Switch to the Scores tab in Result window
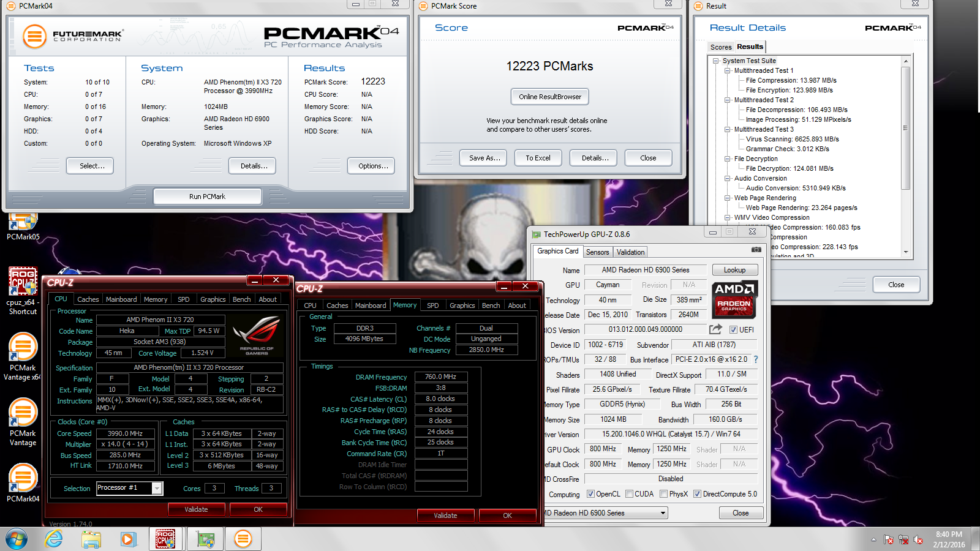980x551 pixels. [721, 47]
